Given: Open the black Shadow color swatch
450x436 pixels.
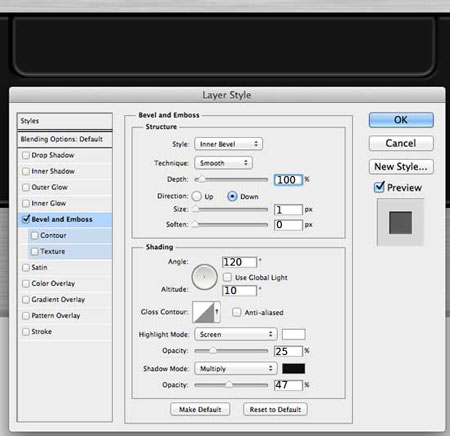Looking at the screenshot, I should (294, 368).
